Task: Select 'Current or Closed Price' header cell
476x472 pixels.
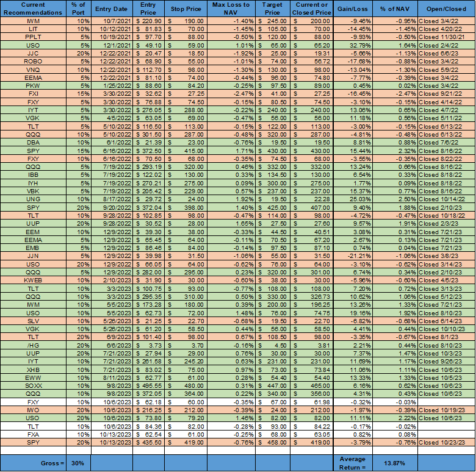Action: pos(311,9)
